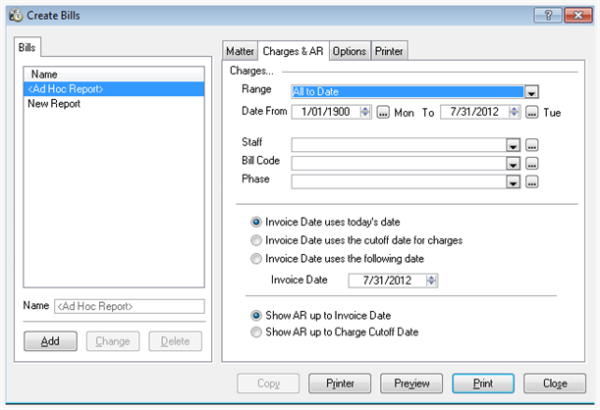
Task: Click the Create Bills title bar app icon
Action: pos(16,15)
